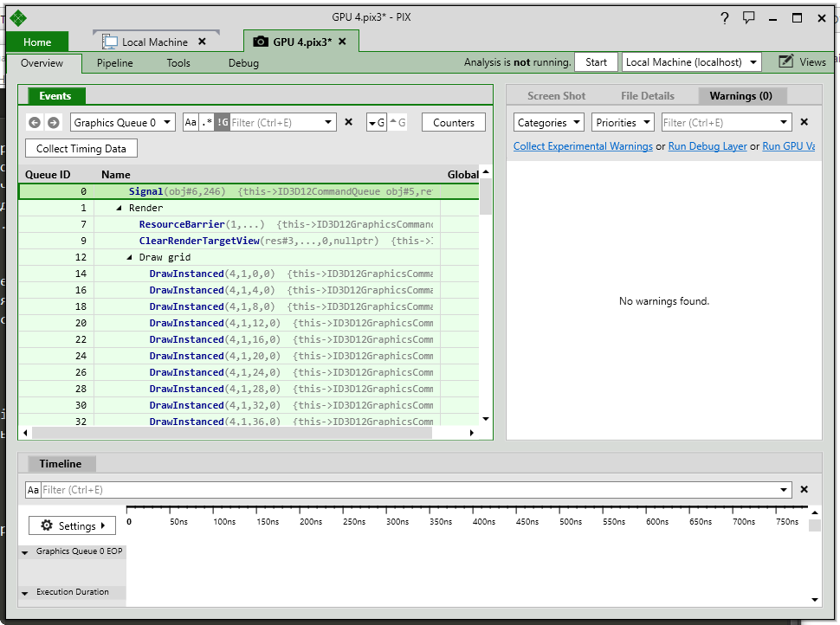840x625 pixels.
Task: Collapse the Render event group
Action: [119, 208]
